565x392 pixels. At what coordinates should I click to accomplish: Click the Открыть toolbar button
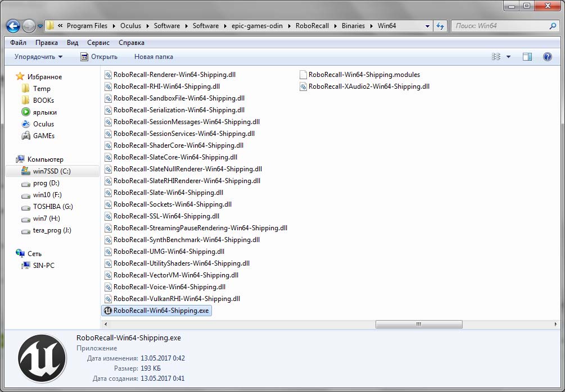[99, 57]
